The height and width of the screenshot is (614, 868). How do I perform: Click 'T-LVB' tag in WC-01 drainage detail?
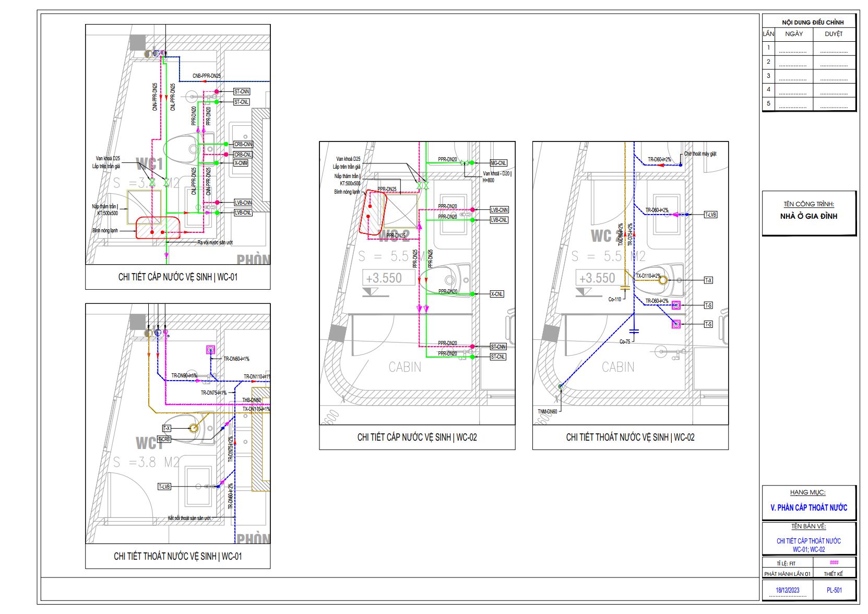164,487
